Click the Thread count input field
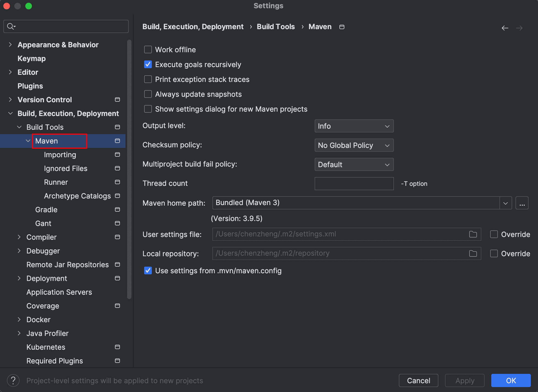The image size is (538, 392). click(x=354, y=184)
